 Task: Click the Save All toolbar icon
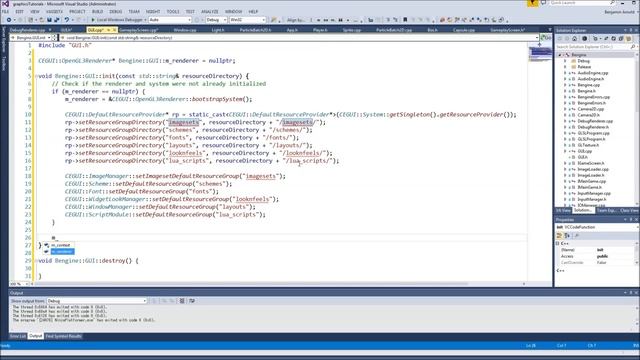pos(56,20)
